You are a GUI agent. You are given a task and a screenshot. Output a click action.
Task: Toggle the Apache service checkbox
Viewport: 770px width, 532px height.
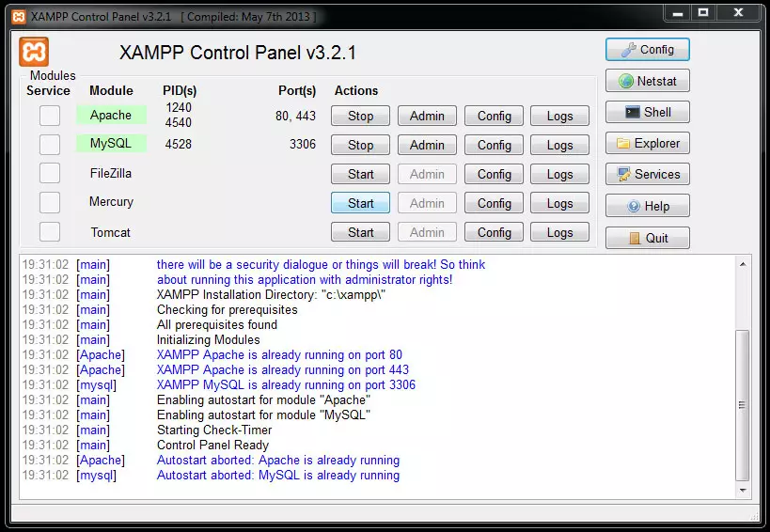click(x=50, y=116)
